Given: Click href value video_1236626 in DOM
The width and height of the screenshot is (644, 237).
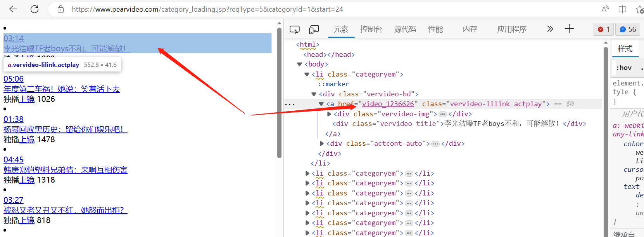Looking at the screenshot, I should click(x=388, y=104).
